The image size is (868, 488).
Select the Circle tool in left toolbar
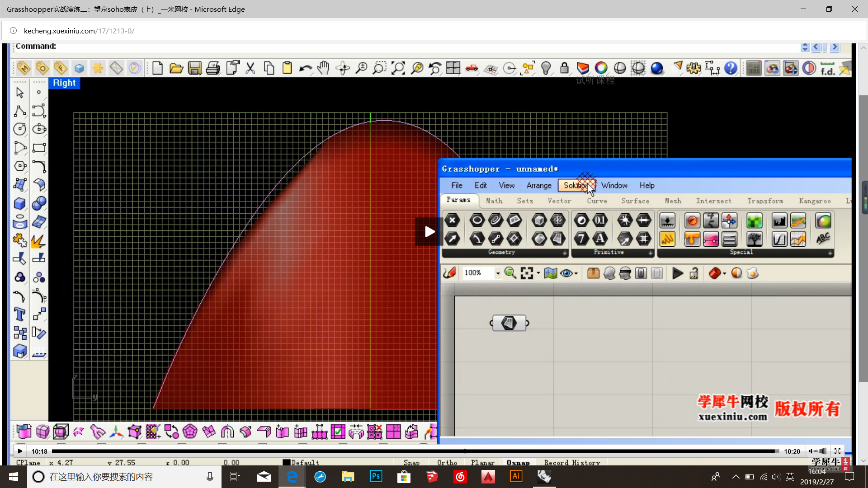click(20, 129)
